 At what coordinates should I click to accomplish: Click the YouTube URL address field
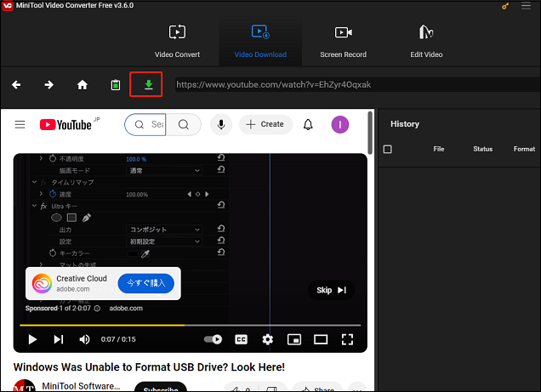(x=357, y=84)
